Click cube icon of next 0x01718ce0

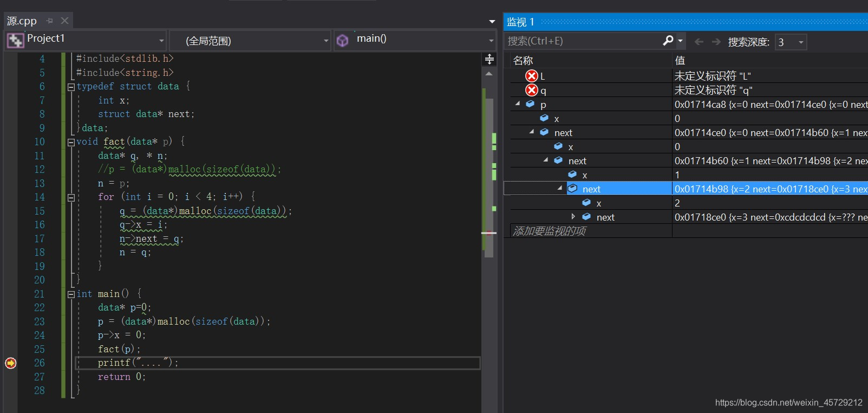586,217
